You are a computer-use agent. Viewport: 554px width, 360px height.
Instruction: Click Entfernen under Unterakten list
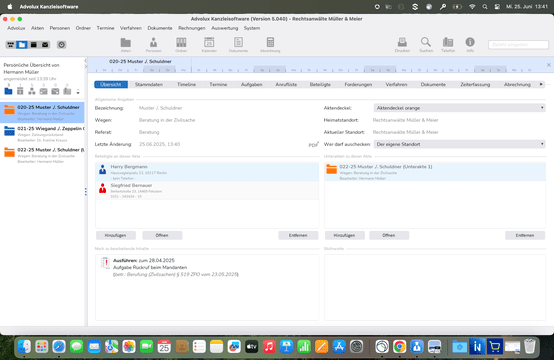525,235
